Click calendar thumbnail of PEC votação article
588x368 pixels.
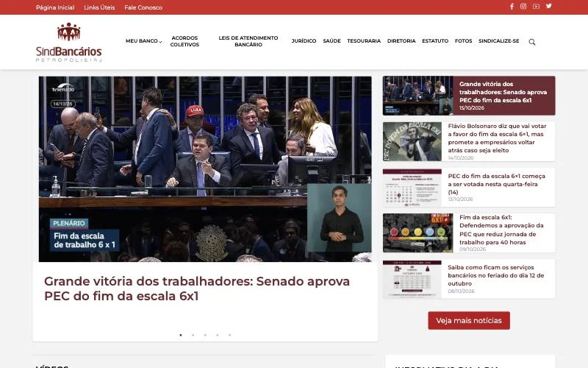(412, 188)
